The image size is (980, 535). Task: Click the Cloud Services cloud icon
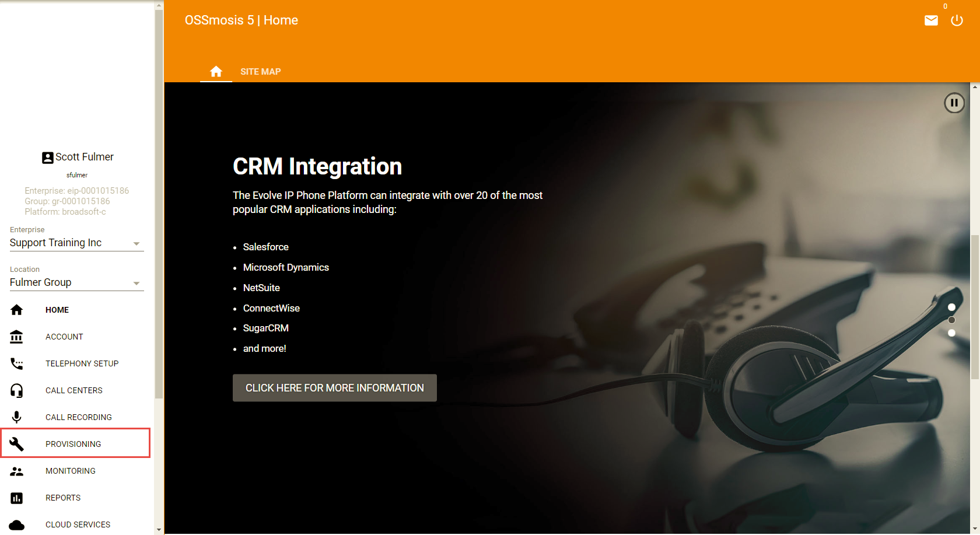[17, 524]
